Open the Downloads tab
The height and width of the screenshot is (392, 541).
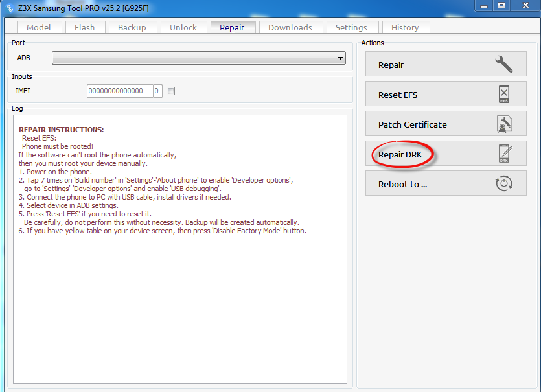click(290, 27)
